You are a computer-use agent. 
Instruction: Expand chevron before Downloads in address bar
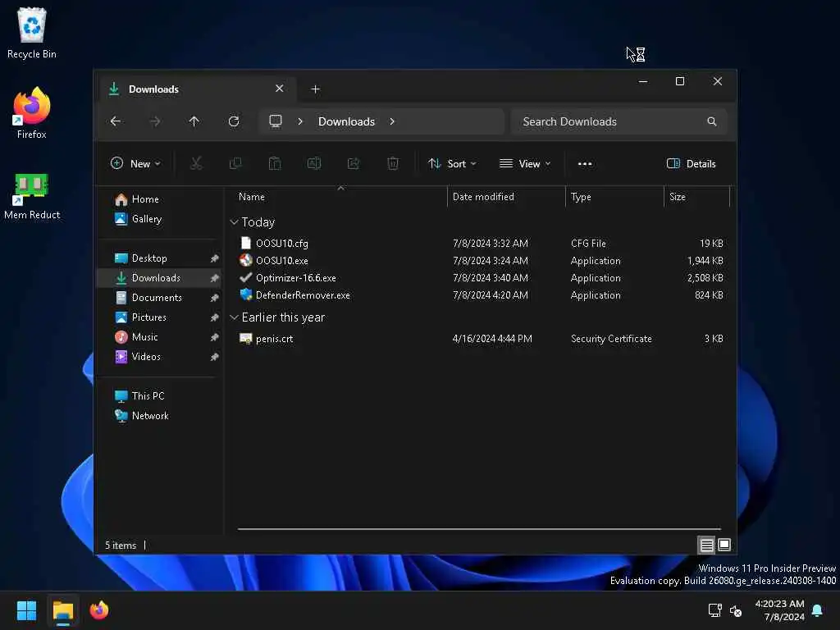click(x=300, y=121)
